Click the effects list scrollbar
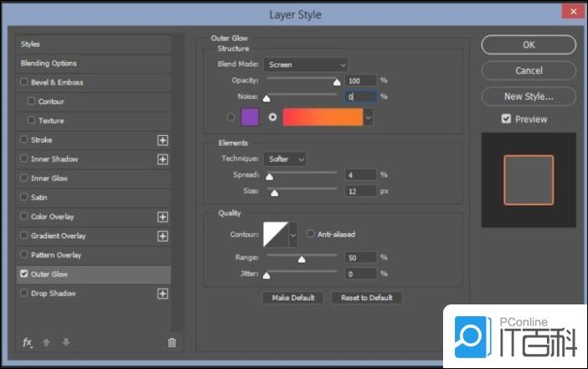This screenshot has height=369, width=588. pyautogui.click(x=178, y=183)
